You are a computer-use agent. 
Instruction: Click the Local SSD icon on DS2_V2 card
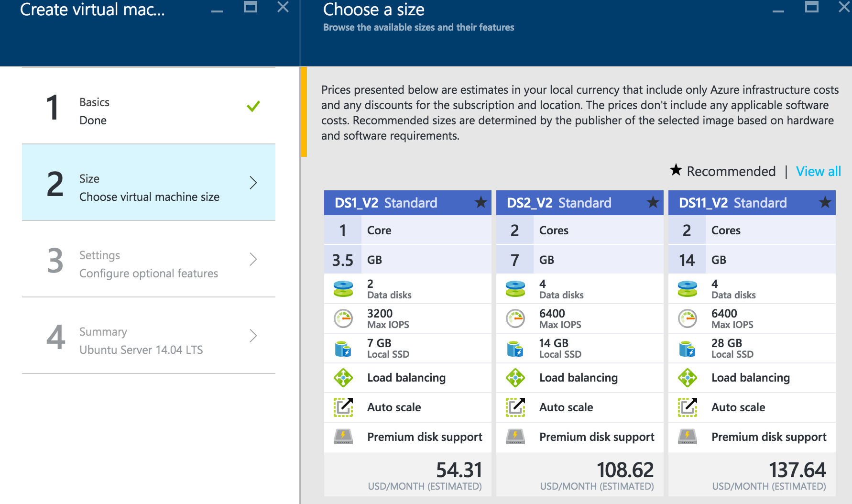[515, 348]
